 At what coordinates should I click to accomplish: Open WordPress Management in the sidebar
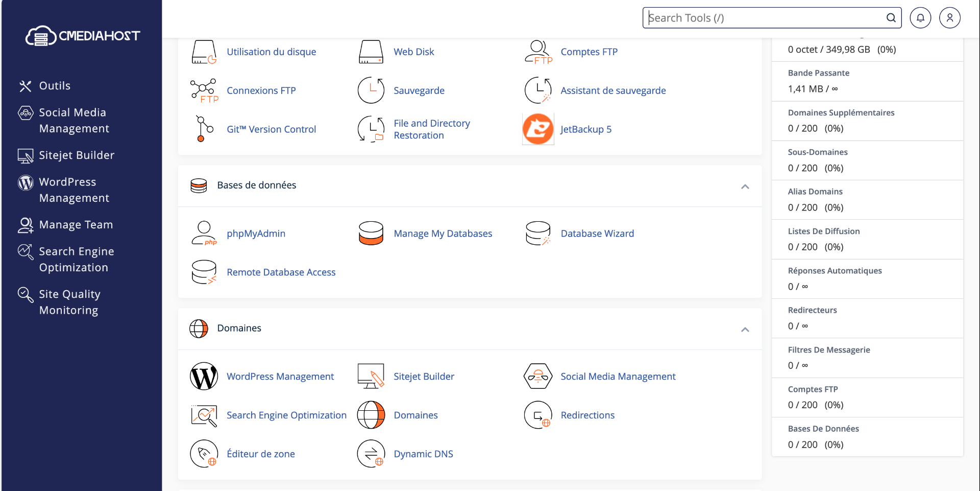click(x=73, y=190)
